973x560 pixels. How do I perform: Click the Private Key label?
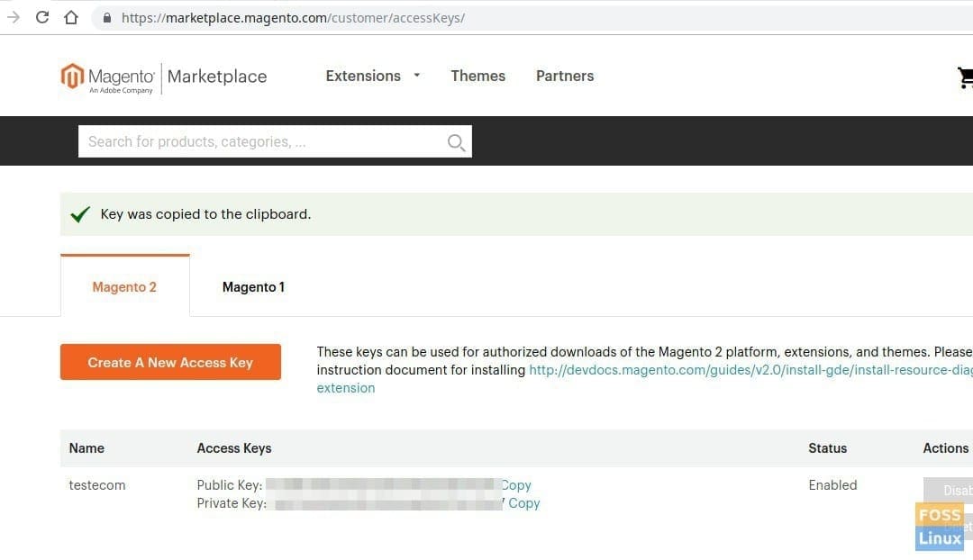232,503
